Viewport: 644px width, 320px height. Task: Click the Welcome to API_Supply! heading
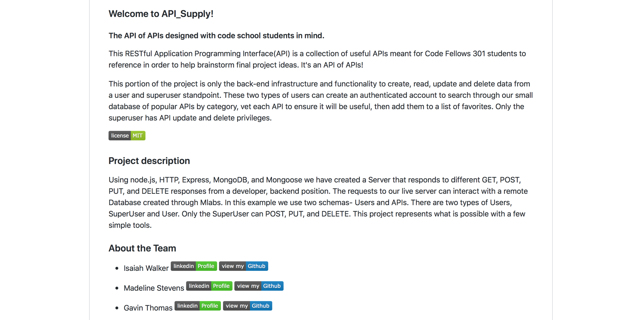click(161, 14)
